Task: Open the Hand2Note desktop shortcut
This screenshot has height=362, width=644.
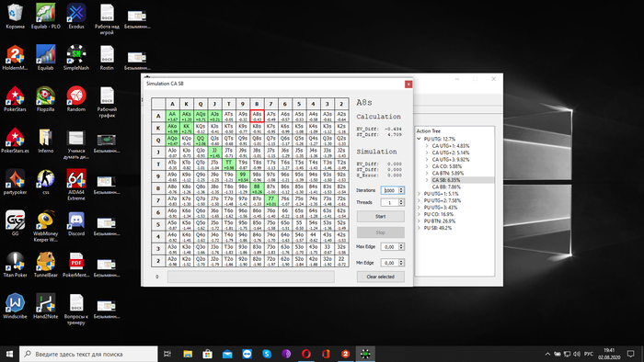Action: click(x=46, y=306)
